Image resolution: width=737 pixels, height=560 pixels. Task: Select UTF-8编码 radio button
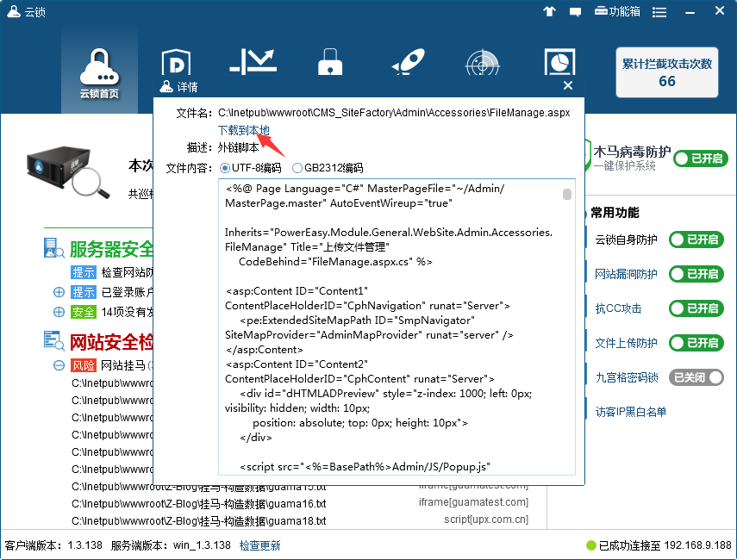click(x=226, y=168)
